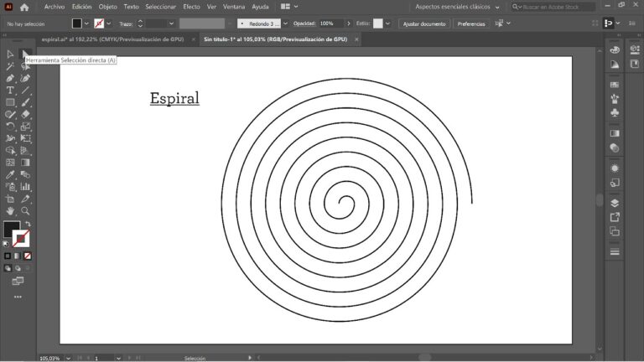Open the Symbols panel icon

(615, 112)
